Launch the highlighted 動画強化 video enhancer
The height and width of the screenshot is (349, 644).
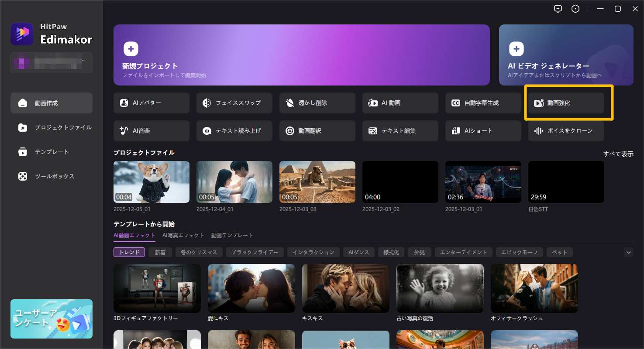[x=566, y=103]
